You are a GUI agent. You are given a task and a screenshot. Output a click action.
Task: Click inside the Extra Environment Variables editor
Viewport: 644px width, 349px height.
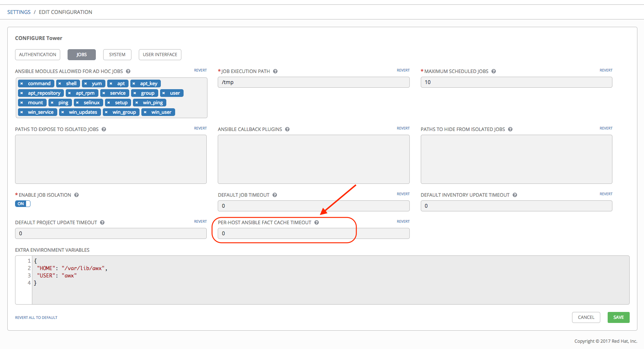pyautogui.click(x=322, y=280)
